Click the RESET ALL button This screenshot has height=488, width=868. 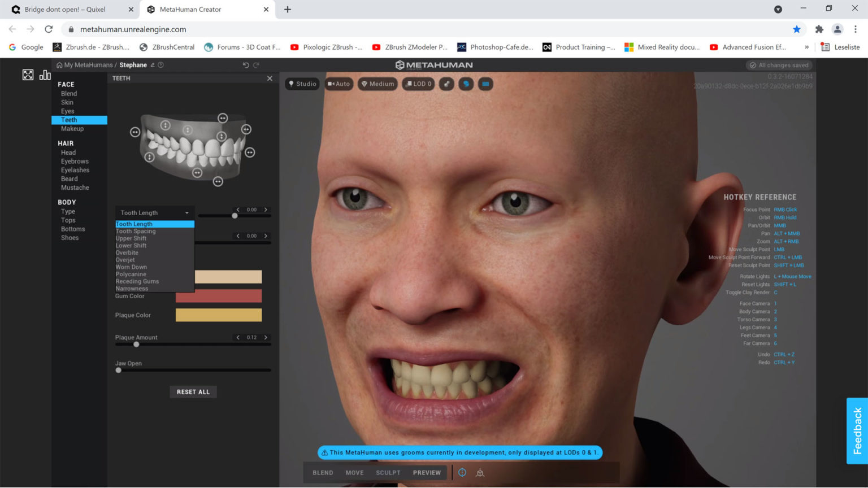193,391
